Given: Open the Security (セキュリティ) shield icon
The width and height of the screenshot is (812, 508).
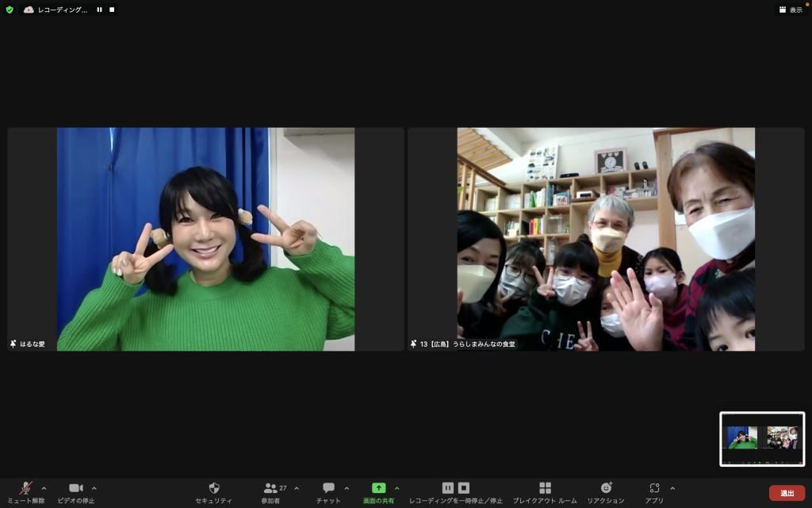Looking at the screenshot, I should 213,488.
